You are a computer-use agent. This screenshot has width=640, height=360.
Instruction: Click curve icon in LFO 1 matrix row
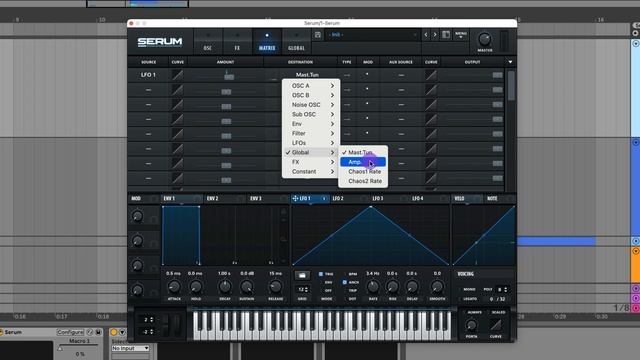click(178, 75)
